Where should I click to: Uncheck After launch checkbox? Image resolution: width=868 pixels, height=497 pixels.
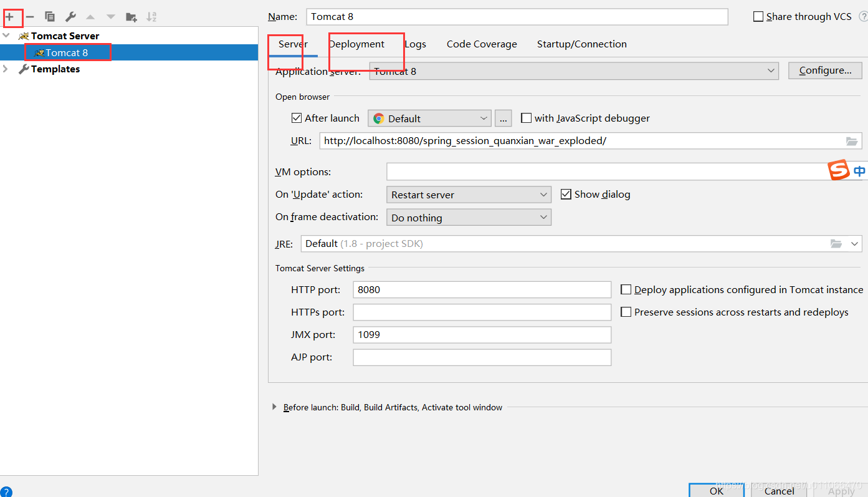coord(297,118)
